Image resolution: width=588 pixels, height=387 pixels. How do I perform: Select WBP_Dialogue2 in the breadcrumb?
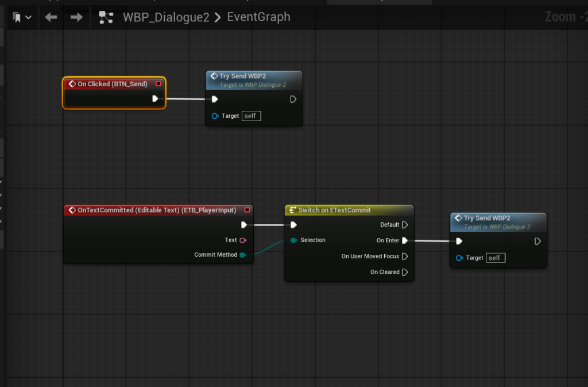click(165, 17)
